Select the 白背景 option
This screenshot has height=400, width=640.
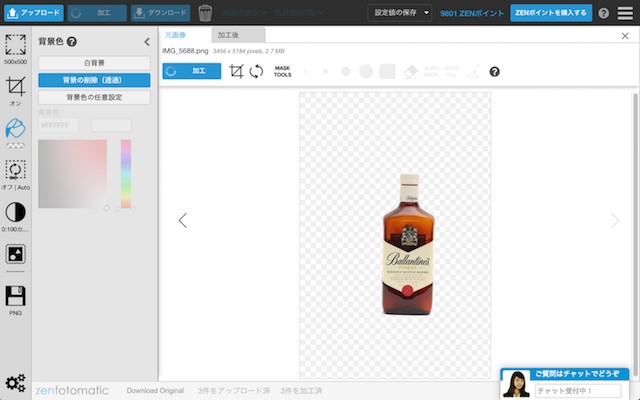(94, 63)
